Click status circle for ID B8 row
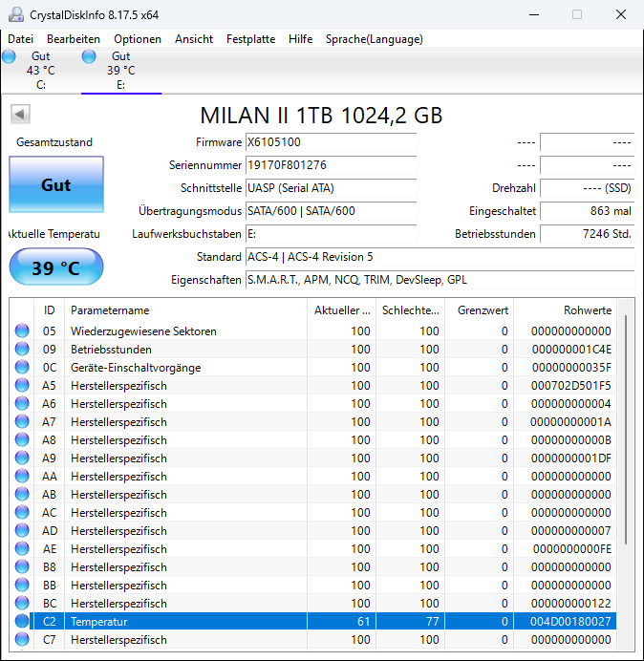Screen dimensions: 644x661 22,566
